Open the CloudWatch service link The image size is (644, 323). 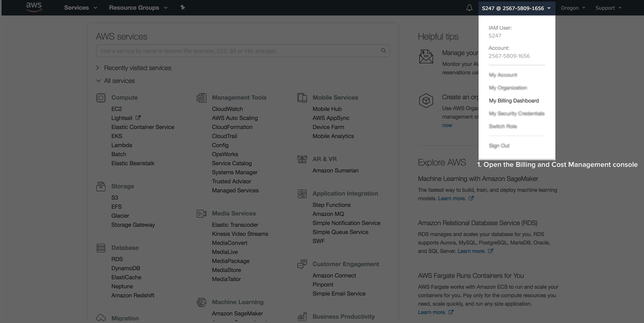pos(227,109)
